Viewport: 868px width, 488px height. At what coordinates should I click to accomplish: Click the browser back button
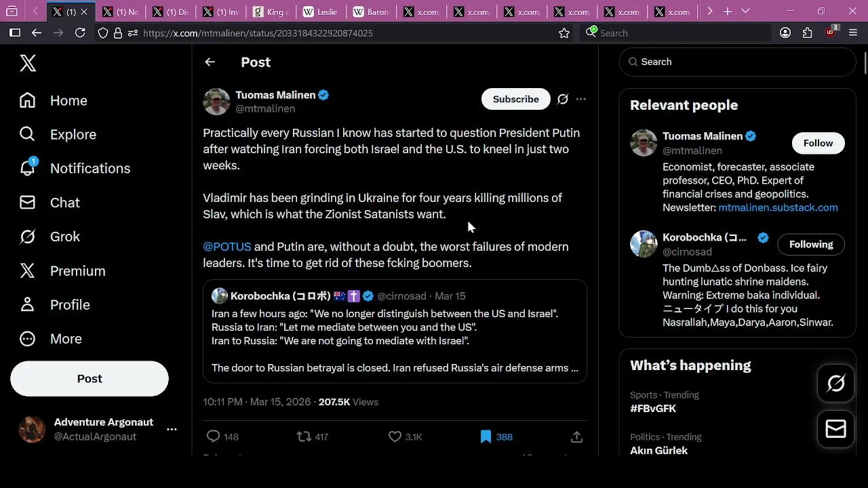point(37,33)
